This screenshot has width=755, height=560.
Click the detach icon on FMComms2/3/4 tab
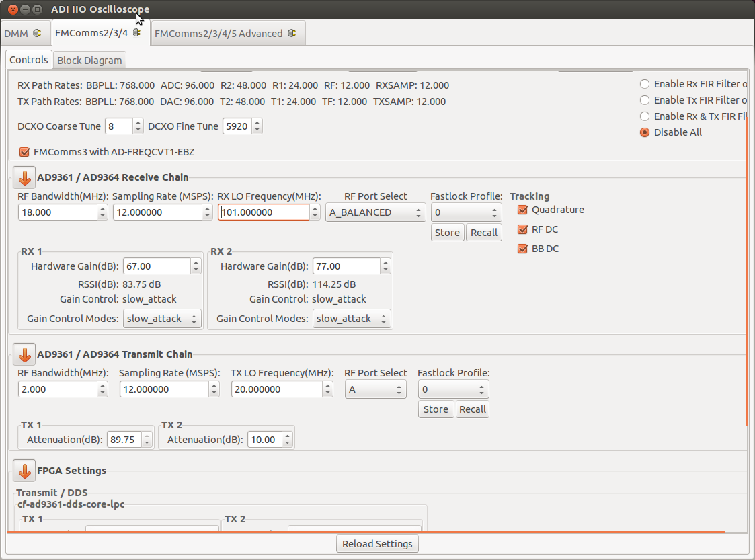pos(136,32)
